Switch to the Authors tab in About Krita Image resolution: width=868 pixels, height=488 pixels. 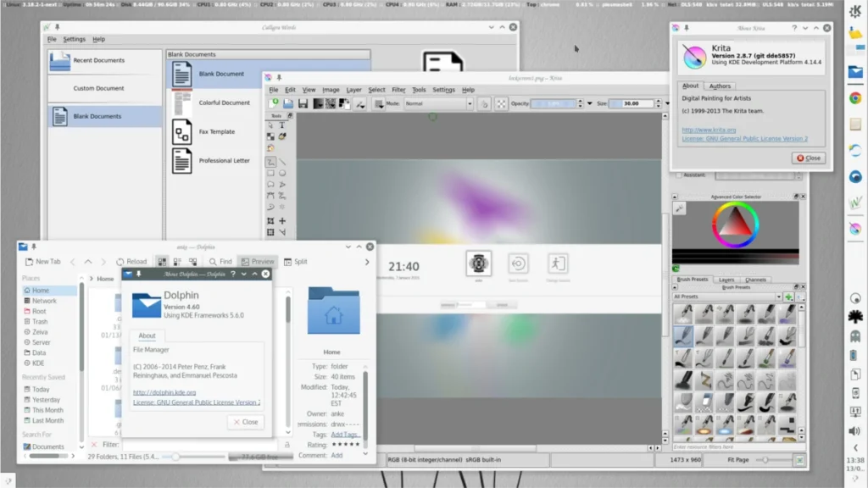[720, 86]
